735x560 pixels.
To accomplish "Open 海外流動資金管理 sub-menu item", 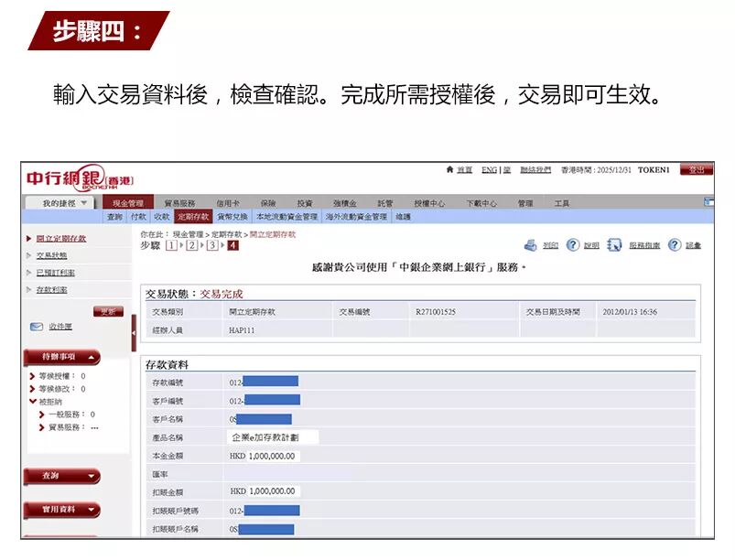I will click(x=356, y=217).
